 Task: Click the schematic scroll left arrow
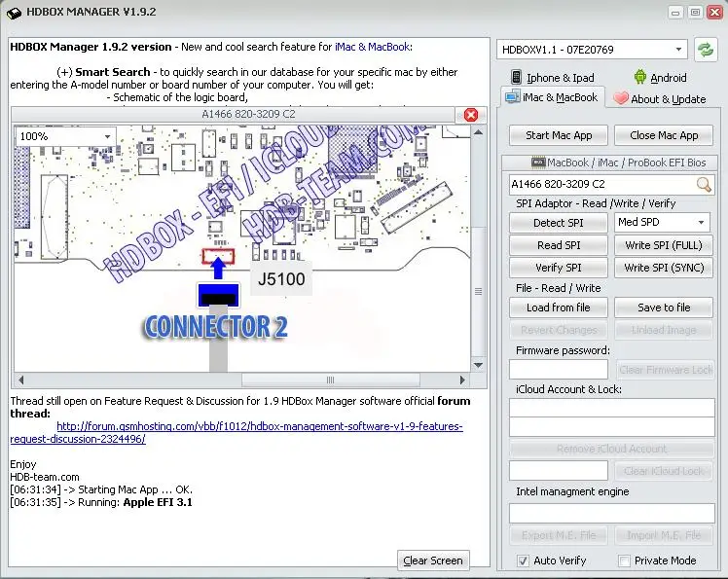tap(20, 380)
